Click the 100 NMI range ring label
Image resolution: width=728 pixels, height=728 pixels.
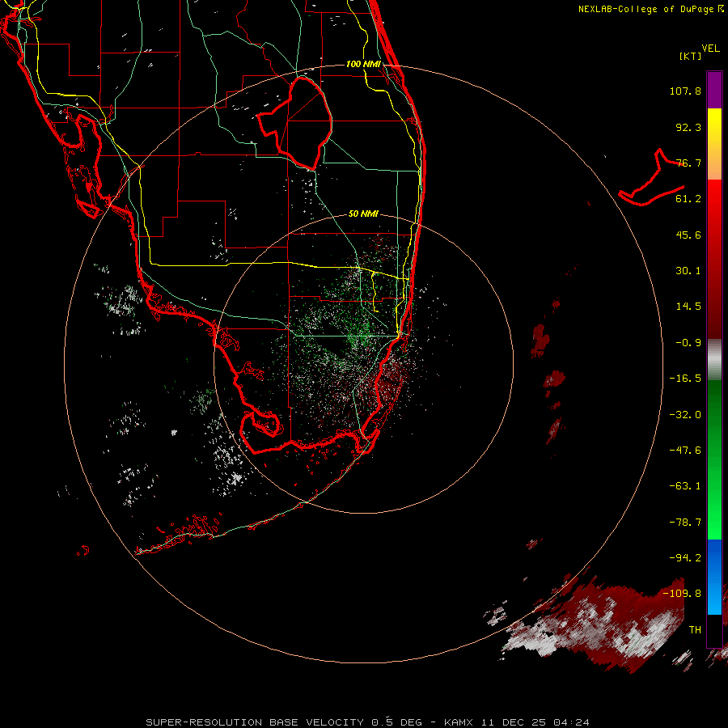point(363,64)
